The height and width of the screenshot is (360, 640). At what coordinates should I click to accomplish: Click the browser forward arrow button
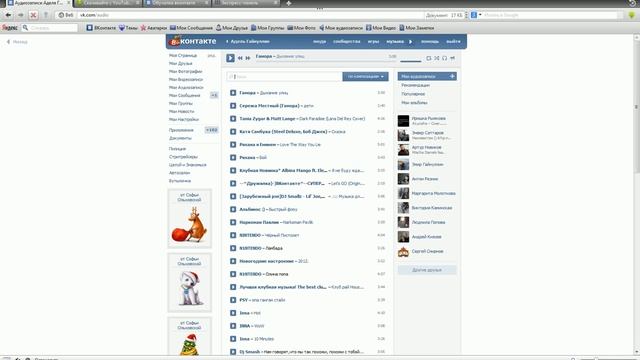pos(20,15)
